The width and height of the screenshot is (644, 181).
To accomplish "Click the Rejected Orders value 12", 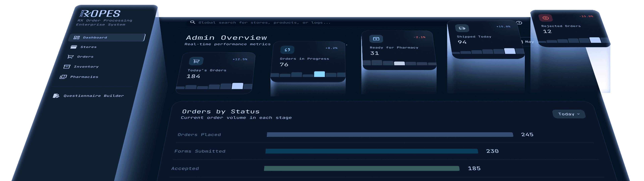I will click(547, 32).
